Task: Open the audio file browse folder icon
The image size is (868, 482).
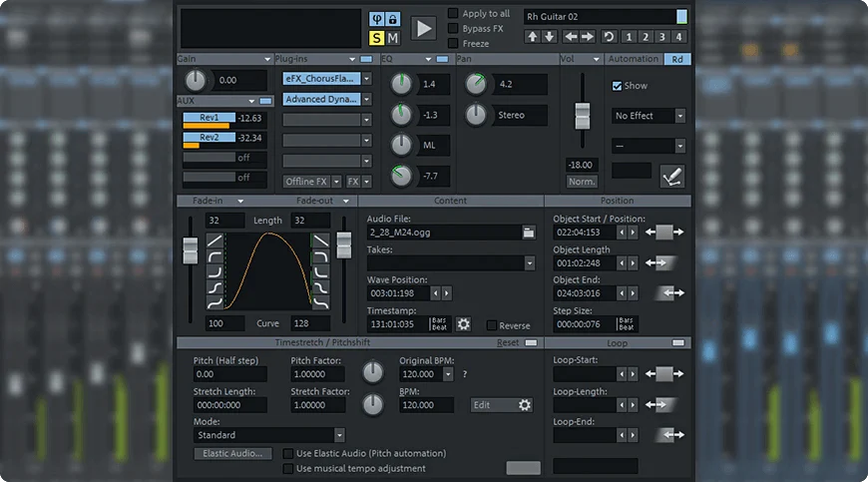Action: 529,233
